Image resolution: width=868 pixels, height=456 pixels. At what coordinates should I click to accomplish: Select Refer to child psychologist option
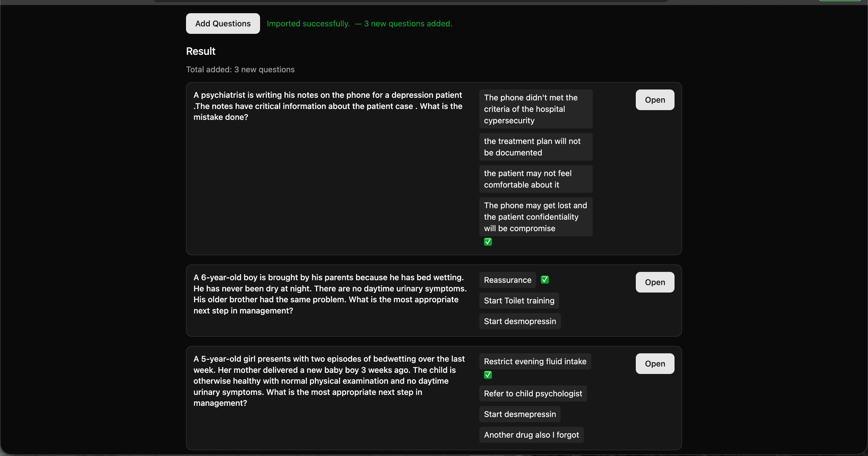533,393
